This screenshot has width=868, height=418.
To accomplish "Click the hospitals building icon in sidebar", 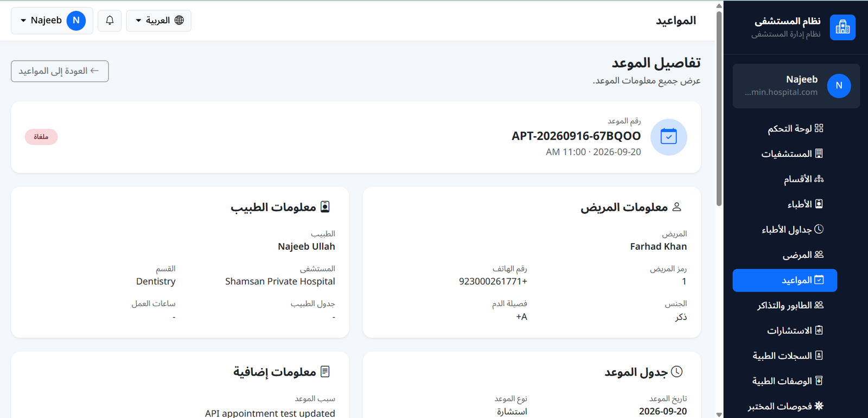I will [819, 154].
